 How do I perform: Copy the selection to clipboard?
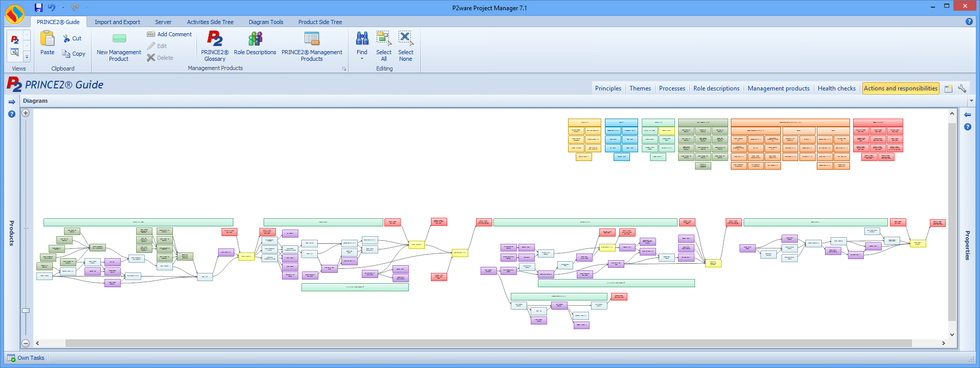point(73,54)
